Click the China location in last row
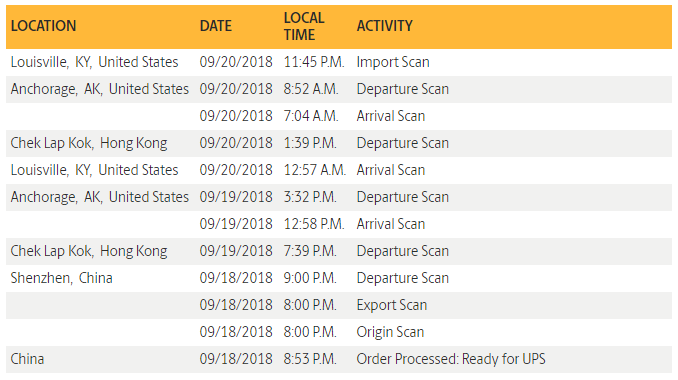This screenshot has height=380, width=678. click(x=27, y=359)
